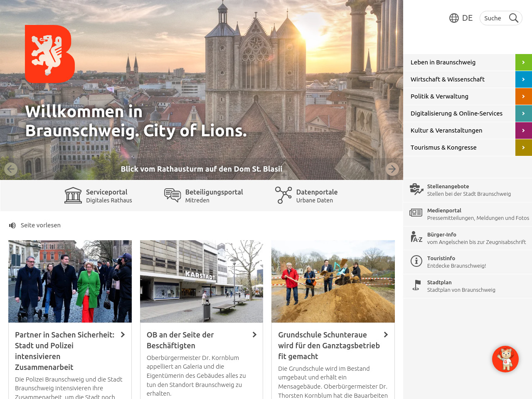The height and width of the screenshot is (399, 532).
Task: Select Tourismus & Kongresse menu item
Action: pyautogui.click(x=443, y=148)
